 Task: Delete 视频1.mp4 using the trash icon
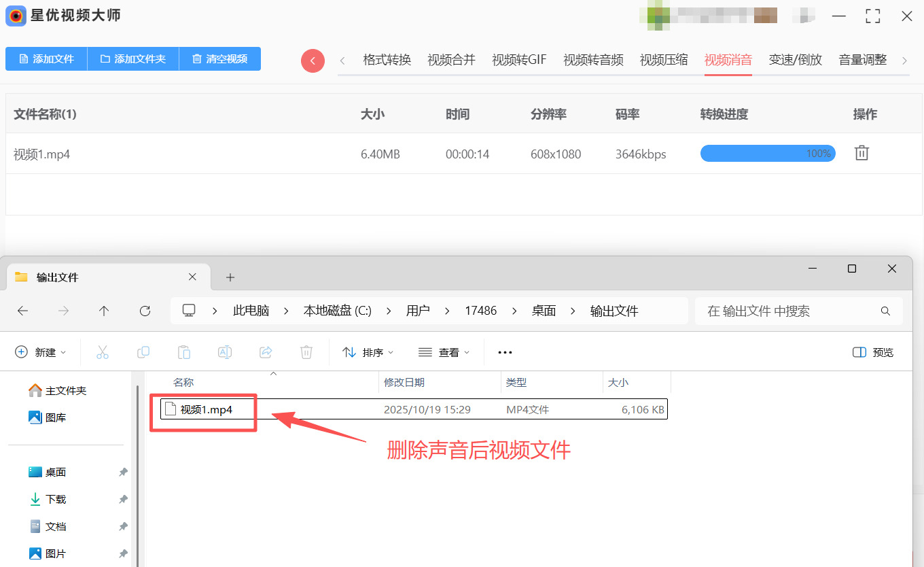click(x=861, y=153)
